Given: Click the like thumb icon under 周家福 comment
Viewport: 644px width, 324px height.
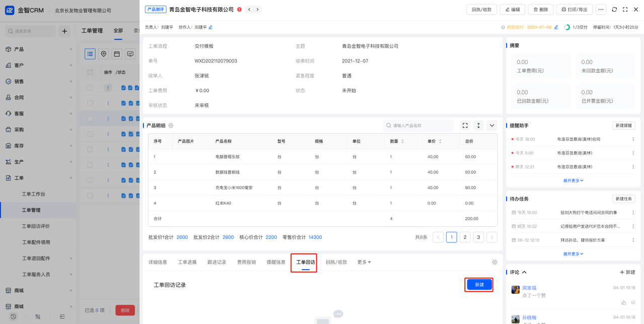Looking at the screenshot, I should [x=624, y=302].
